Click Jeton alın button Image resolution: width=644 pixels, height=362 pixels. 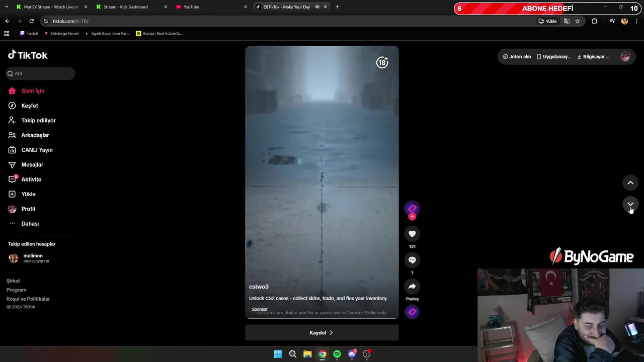(517, 57)
